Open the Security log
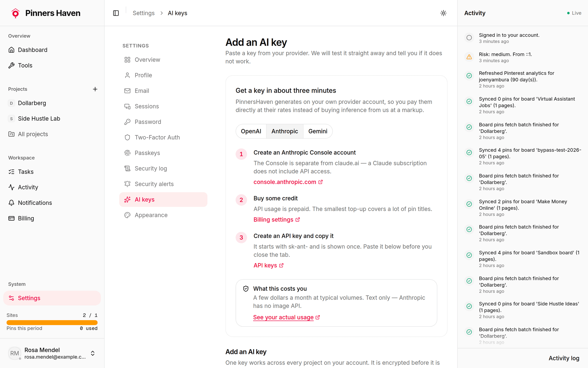Screen dimensions: 588x368 click(163, 168)
